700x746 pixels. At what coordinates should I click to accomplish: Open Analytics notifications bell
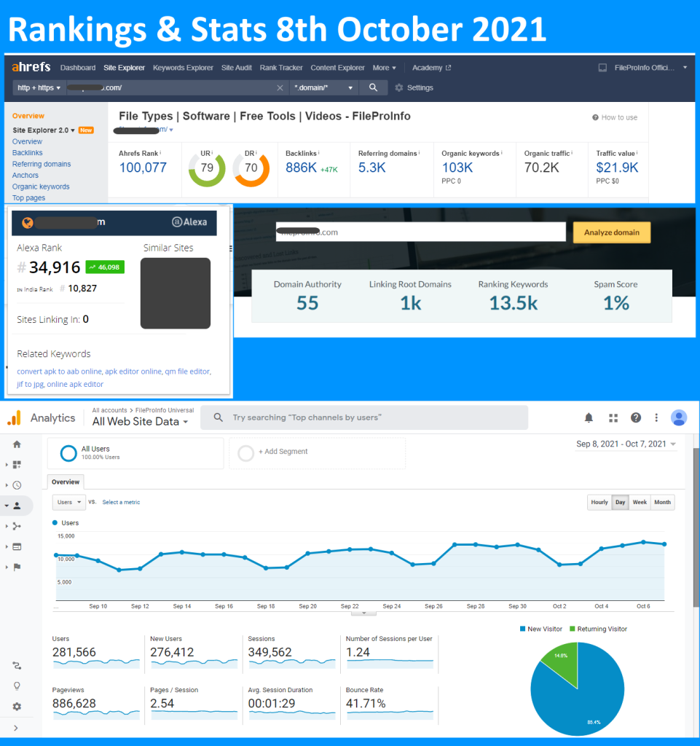tap(589, 417)
